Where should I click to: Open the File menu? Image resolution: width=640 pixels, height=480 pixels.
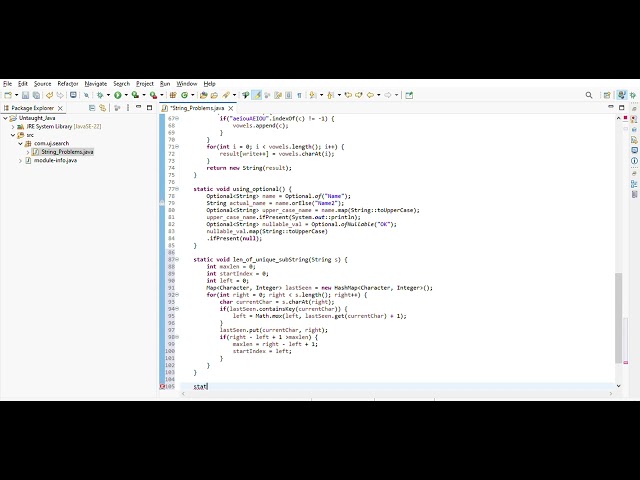pos(7,84)
